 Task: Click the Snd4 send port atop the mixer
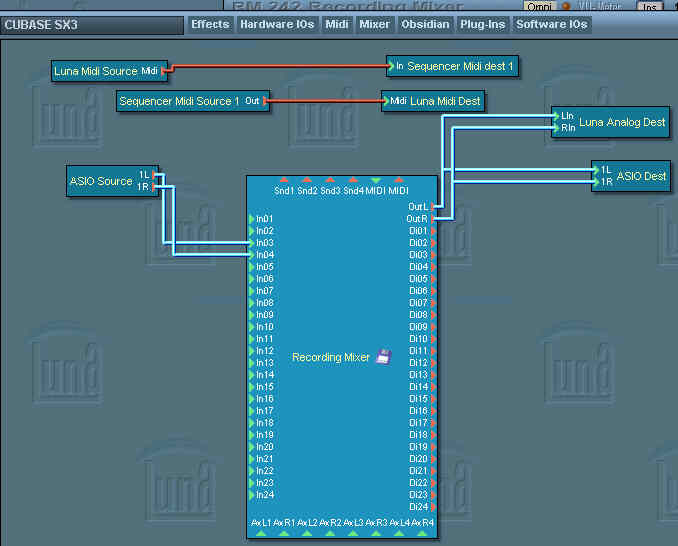(x=353, y=179)
